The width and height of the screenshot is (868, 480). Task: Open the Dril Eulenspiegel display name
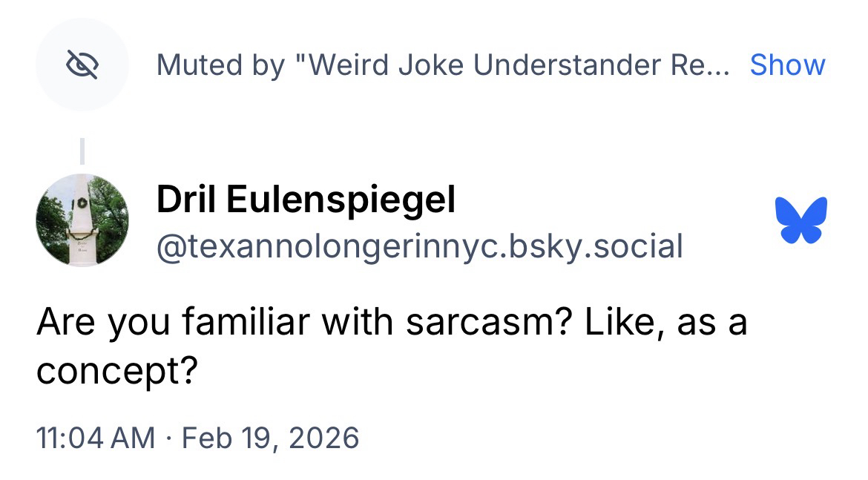pos(306,200)
